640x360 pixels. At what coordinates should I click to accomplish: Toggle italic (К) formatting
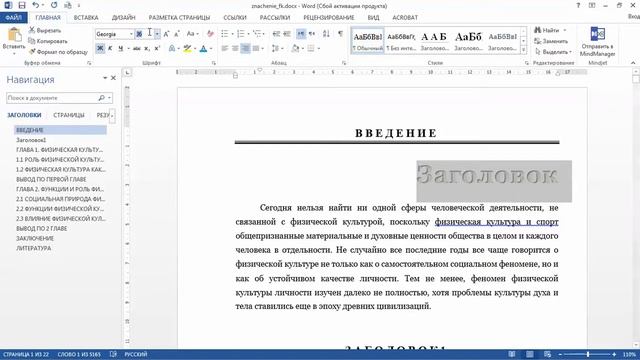pyautogui.click(x=110, y=49)
